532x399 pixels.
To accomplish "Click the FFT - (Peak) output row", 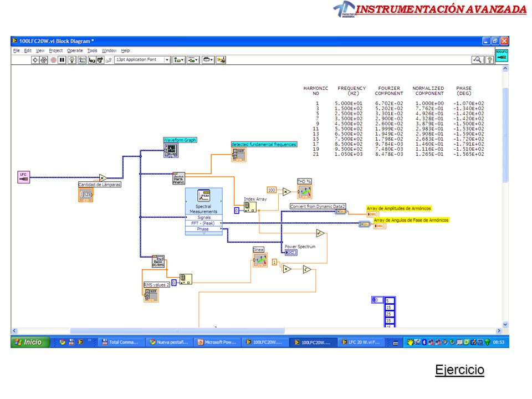I will 203,223.
